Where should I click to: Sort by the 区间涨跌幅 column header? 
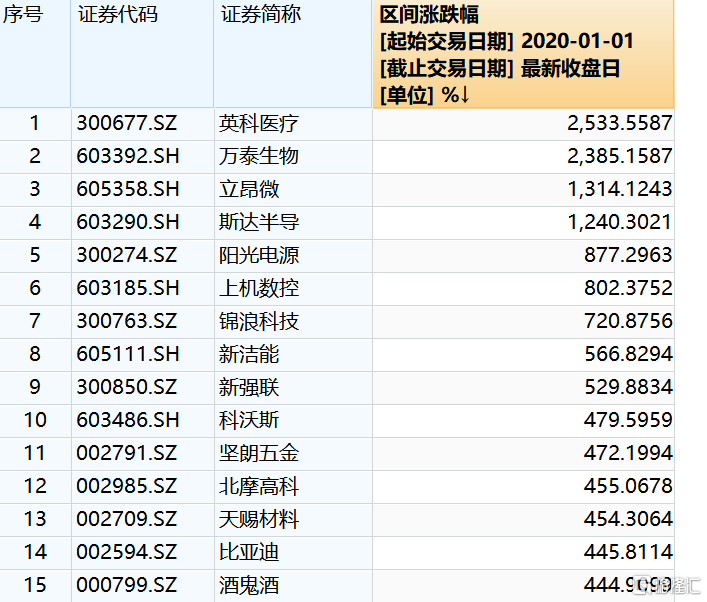coord(523,54)
